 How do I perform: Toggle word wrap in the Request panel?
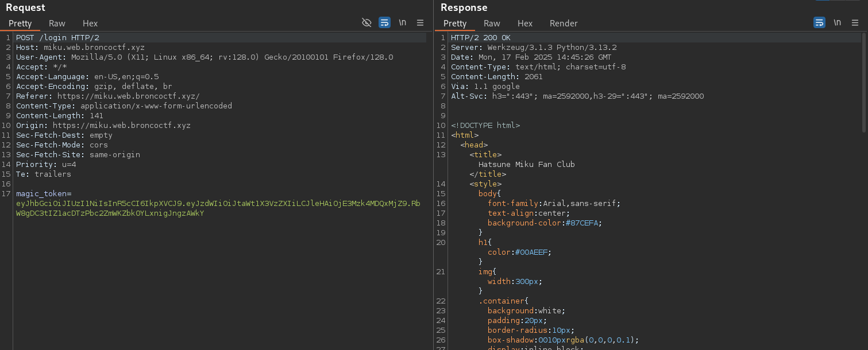[x=384, y=23]
